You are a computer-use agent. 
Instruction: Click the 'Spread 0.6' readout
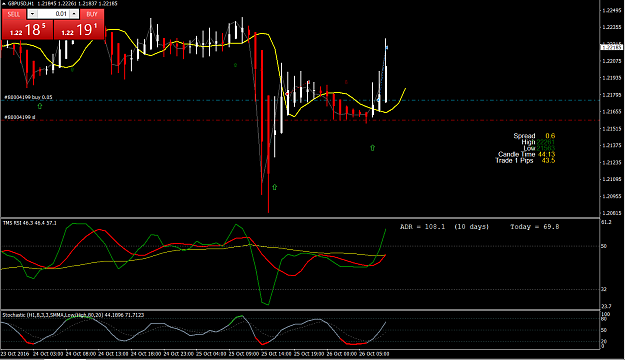534,136
